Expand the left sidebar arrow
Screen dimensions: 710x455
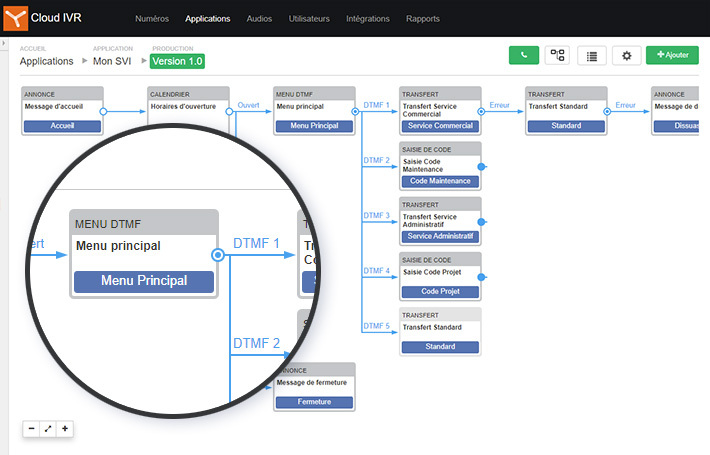pos(4,45)
